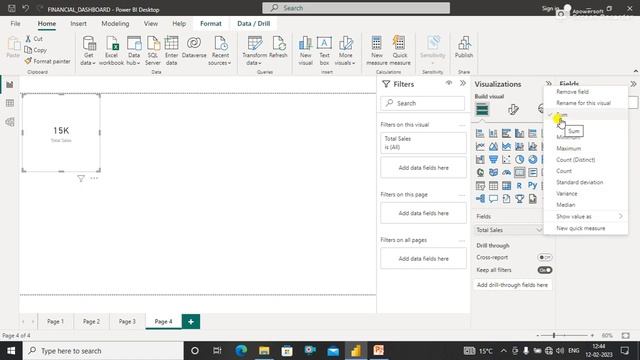Select the pie chart visual
640x360 pixels.
[519, 160]
